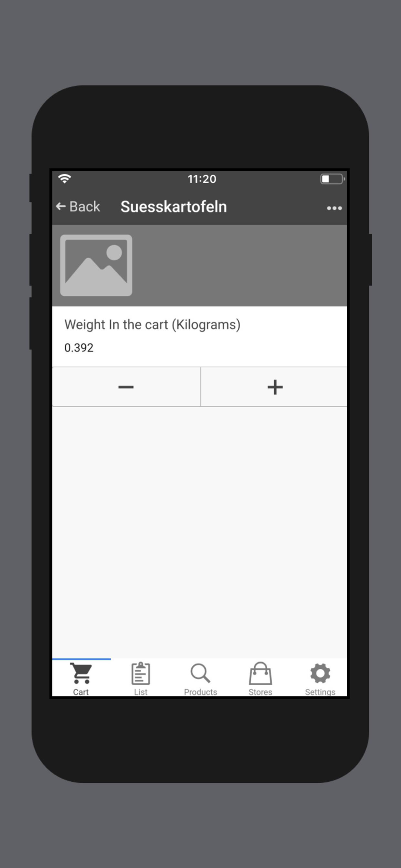Click the product image placeholder thumbnail
The height and width of the screenshot is (868, 401).
[x=96, y=265]
